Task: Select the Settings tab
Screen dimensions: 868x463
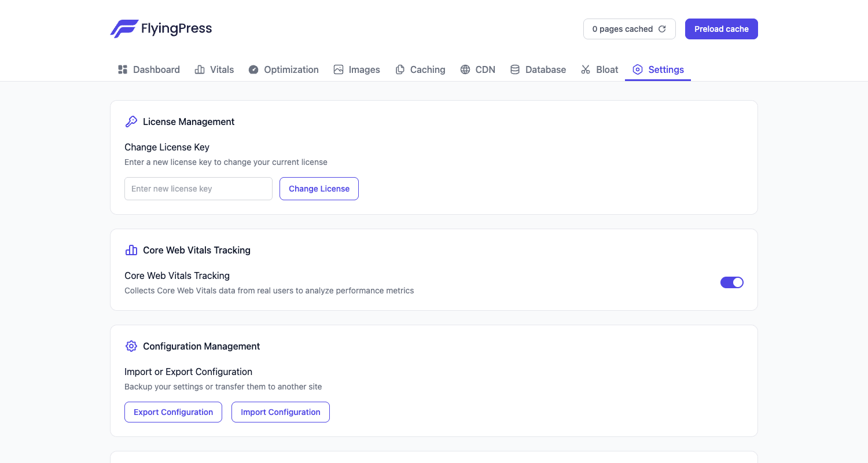Action: [658, 69]
